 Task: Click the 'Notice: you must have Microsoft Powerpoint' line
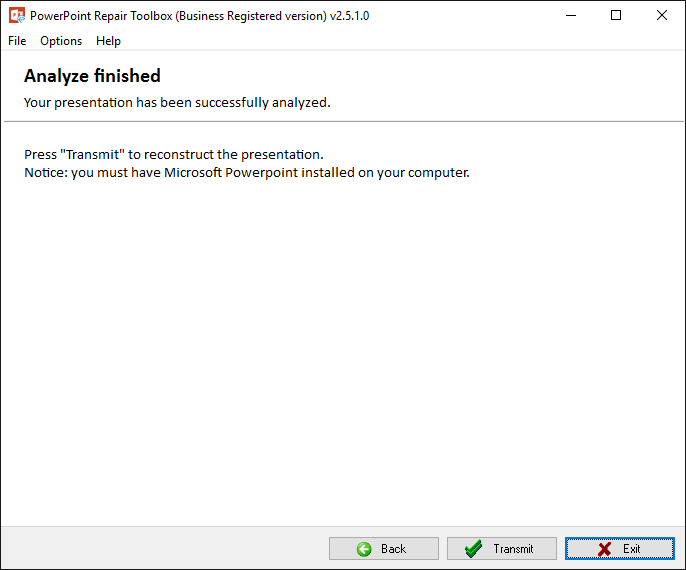point(247,173)
